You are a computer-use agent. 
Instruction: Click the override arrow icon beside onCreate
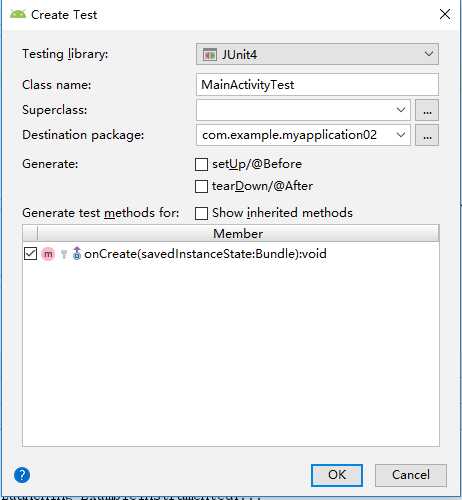point(77,253)
